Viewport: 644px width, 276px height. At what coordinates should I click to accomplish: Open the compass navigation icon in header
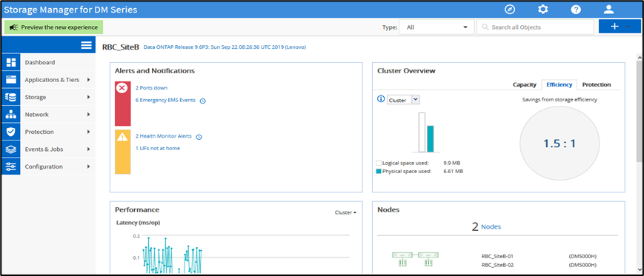[x=510, y=10]
